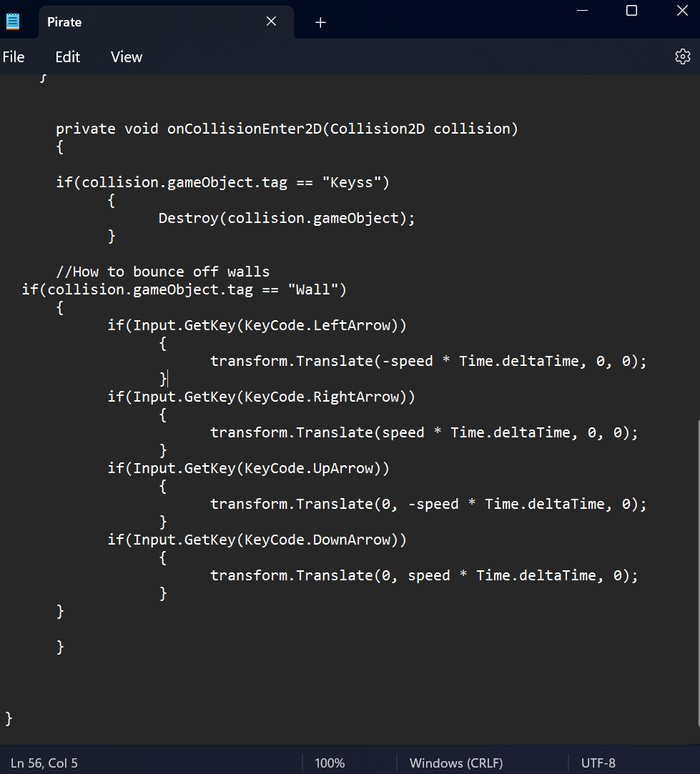This screenshot has width=700, height=774.
Task: Click the KeyCode.RightArrow if statement
Action: pyautogui.click(x=261, y=397)
